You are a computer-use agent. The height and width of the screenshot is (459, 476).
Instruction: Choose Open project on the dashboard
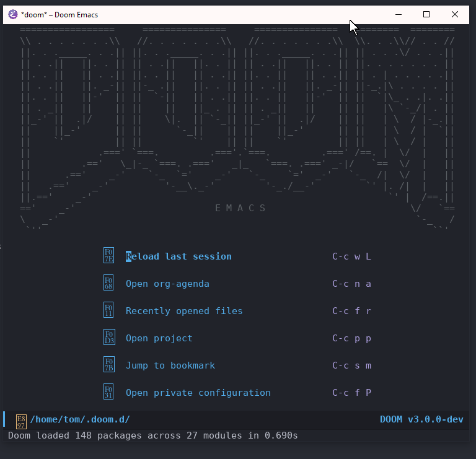(159, 338)
